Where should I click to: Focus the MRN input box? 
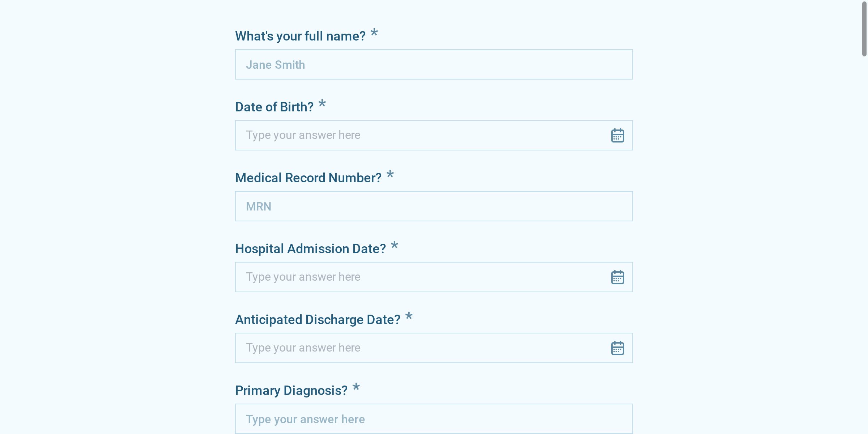[x=398, y=206]
